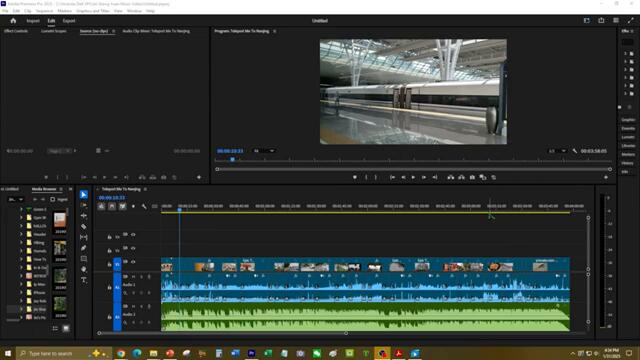Select the Ripple Edit tool
The width and height of the screenshot is (640, 360).
click(x=84, y=216)
